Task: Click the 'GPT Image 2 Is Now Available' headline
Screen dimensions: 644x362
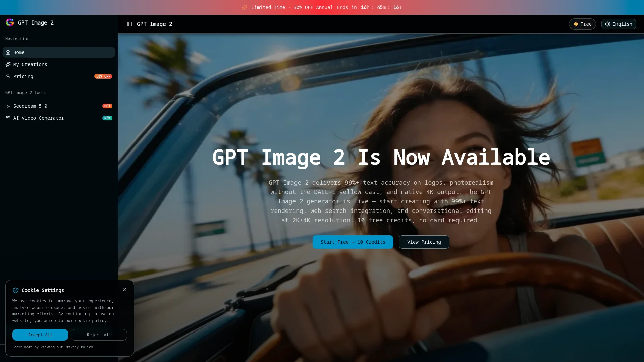Action: (x=381, y=158)
